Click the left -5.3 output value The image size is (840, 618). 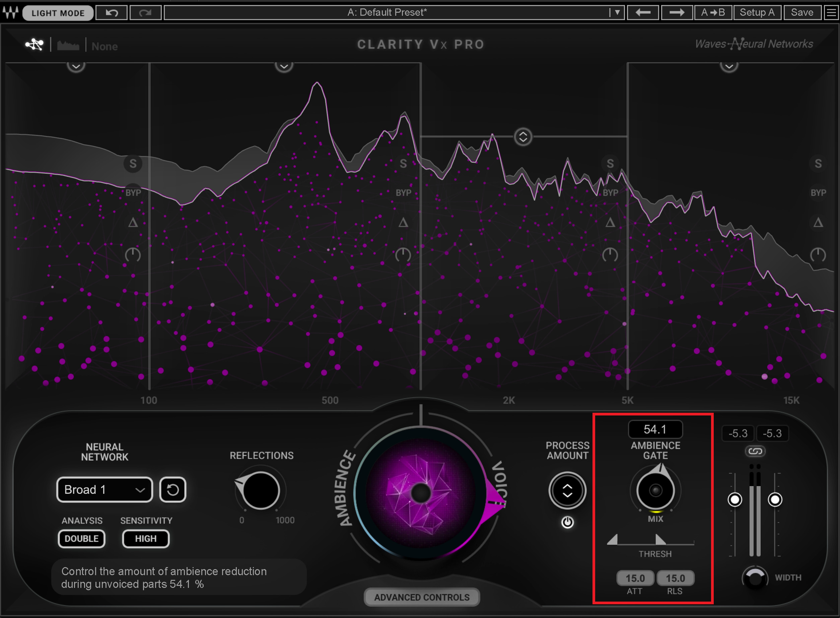738,434
